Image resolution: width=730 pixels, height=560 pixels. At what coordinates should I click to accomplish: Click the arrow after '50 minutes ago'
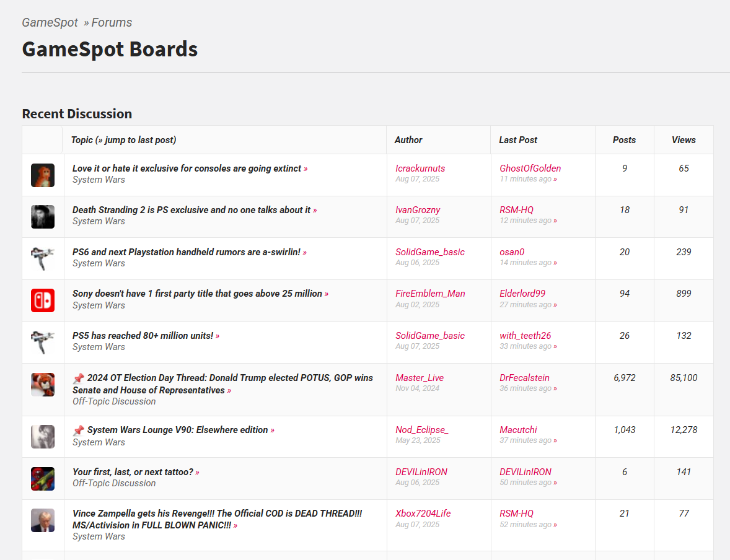click(x=555, y=483)
